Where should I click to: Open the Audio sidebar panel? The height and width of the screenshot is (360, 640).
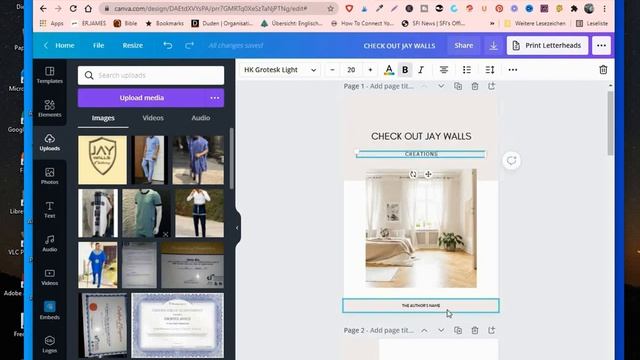(x=49, y=243)
